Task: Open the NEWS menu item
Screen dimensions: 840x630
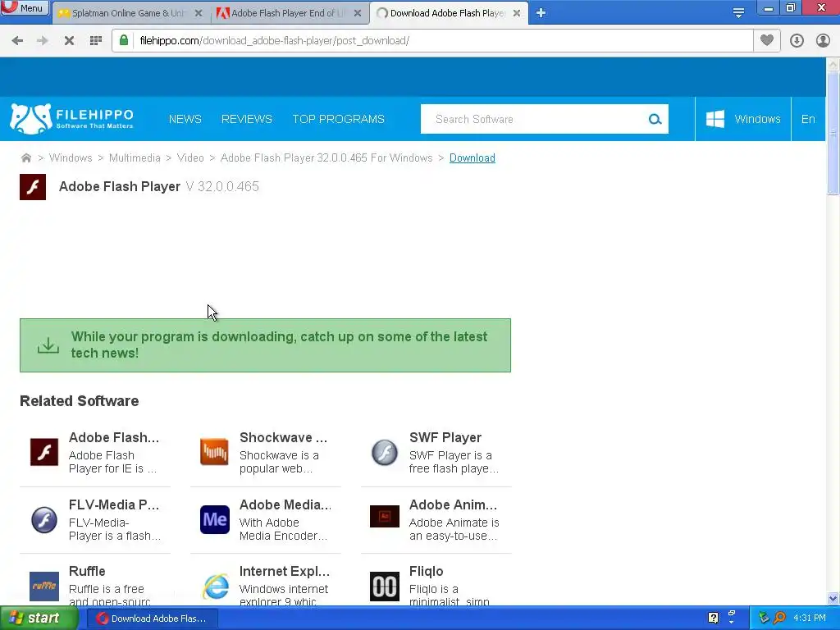Action: [x=185, y=119]
